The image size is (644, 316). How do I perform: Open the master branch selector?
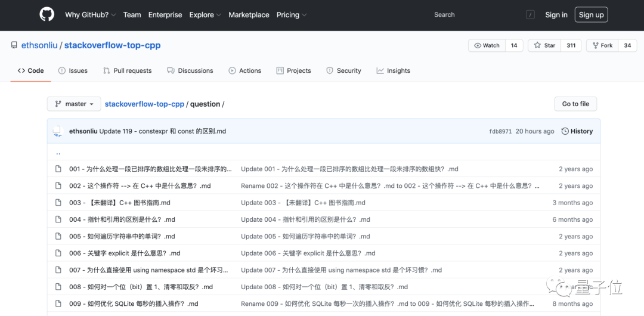74,104
